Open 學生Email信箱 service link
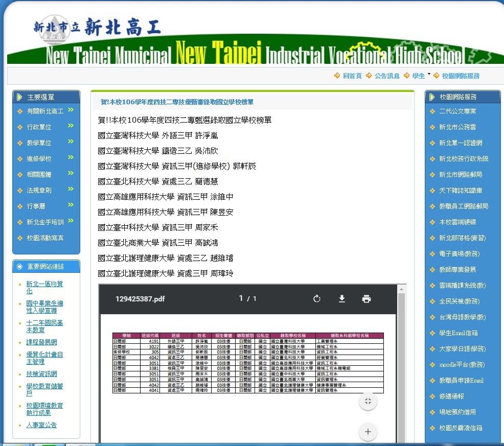Viewport: 504px width, 446px height. pyautogui.click(x=459, y=333)
